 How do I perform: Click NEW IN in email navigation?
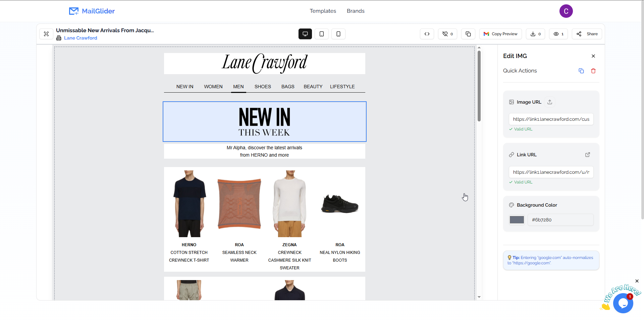(185, 87)
